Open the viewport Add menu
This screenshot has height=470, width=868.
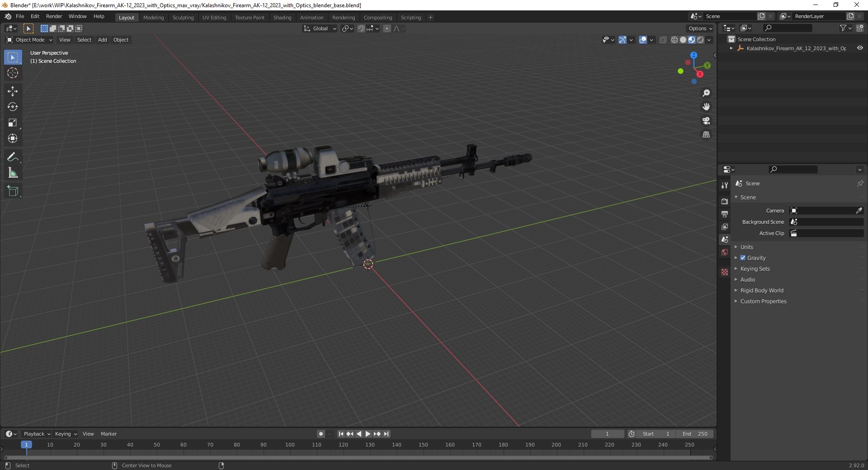click(x=103, y=40)
